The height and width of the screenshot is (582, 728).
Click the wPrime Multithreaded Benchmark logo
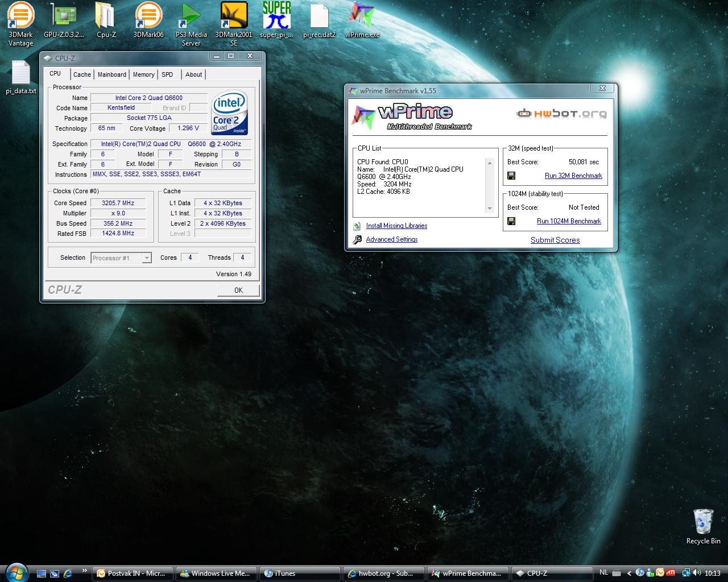(412, 117)
